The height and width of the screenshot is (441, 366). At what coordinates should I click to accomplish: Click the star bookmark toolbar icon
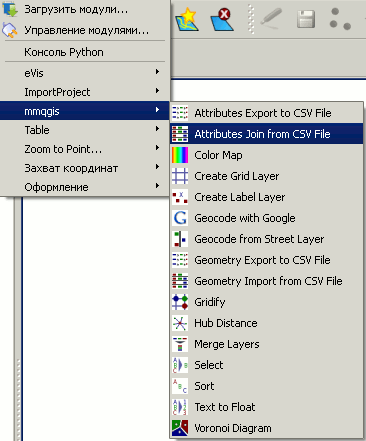(187, 19)
